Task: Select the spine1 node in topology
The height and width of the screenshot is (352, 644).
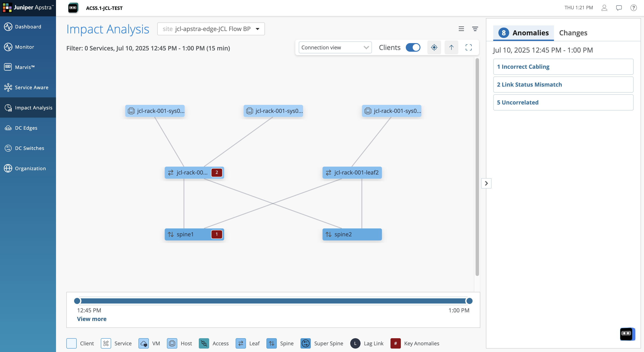Action: [185, 235]
